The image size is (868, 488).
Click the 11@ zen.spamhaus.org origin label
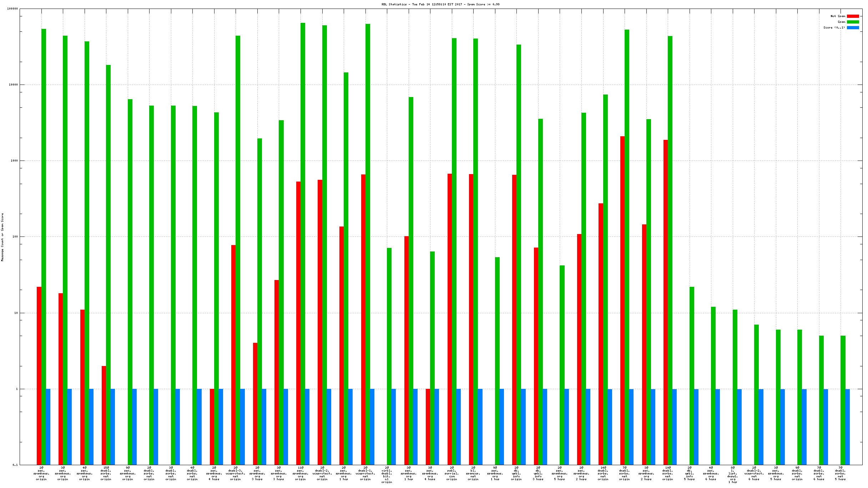pos(301,473)
